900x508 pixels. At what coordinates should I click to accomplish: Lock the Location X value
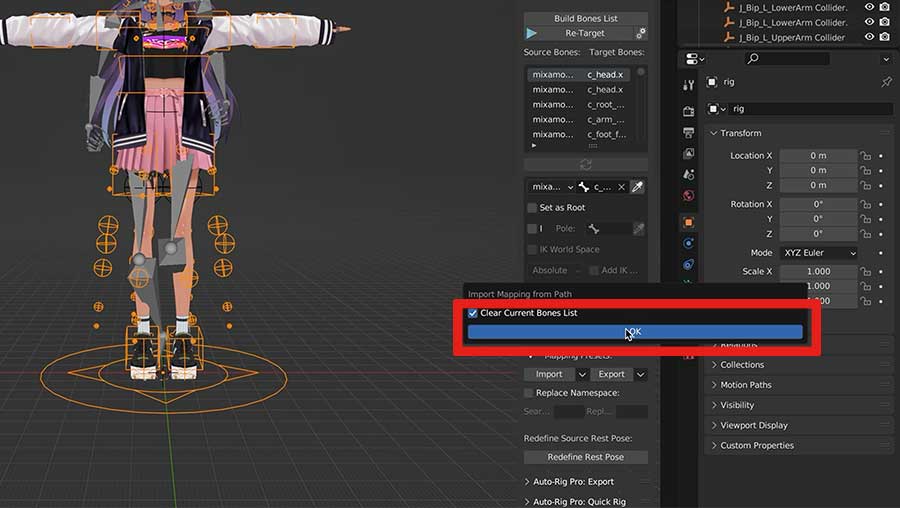(865, 156)
